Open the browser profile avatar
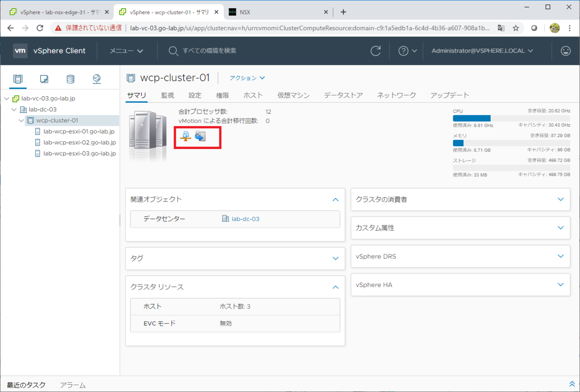Screen dimensions: 580x392 point(554,28)
